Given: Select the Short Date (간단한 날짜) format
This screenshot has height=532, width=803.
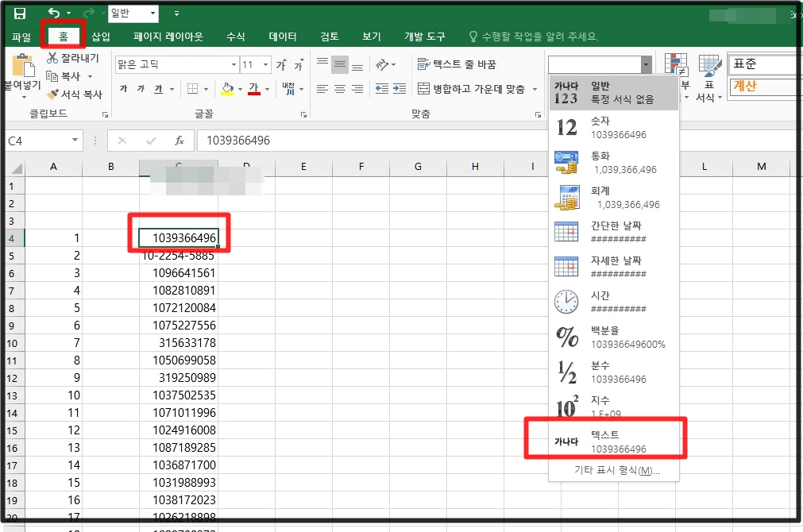Looking at the screenshot, I should pos(613,232).
